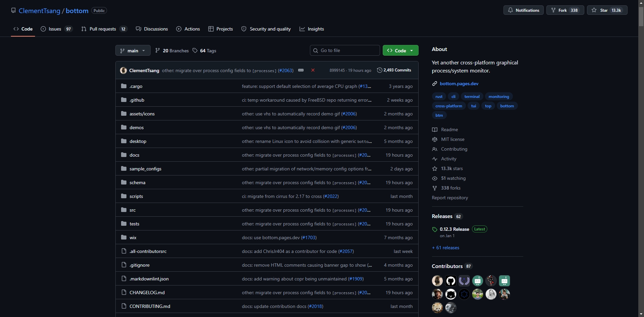Click the demos folder icon
The image size is (644, 317).
(x=124, y=127)
